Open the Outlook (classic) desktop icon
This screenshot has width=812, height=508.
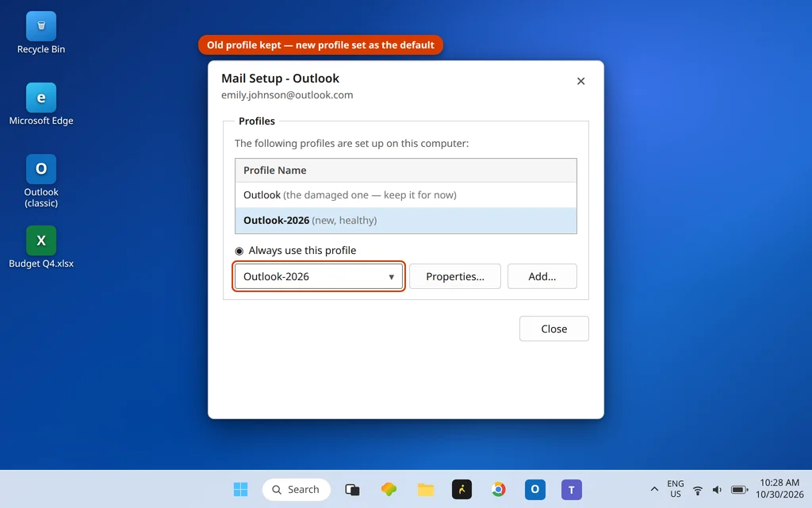41,181
